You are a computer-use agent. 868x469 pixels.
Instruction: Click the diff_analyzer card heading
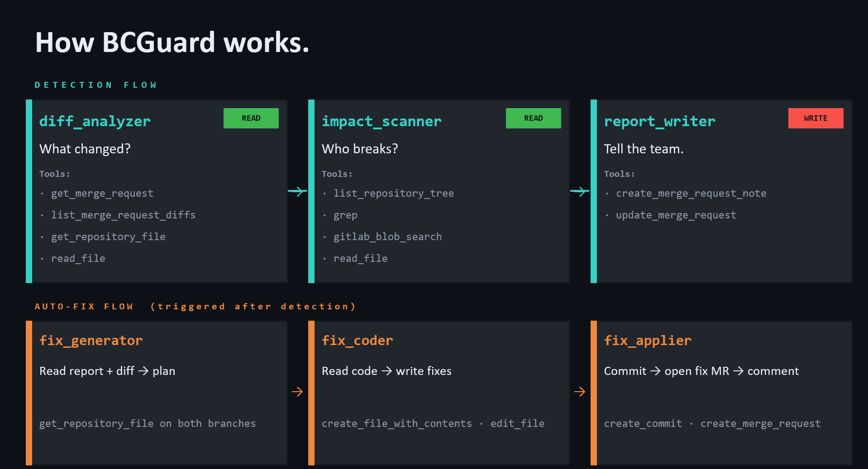(x=95, y=121)
